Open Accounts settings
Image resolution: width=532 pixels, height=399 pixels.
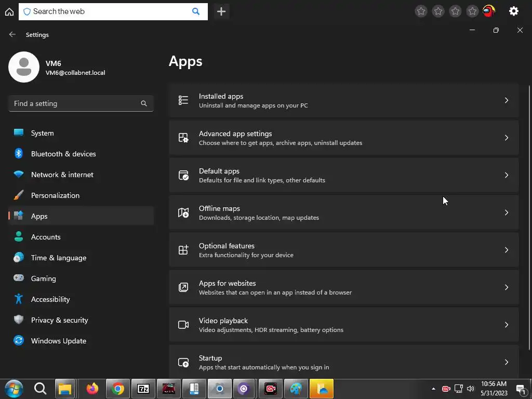[81, 237]
